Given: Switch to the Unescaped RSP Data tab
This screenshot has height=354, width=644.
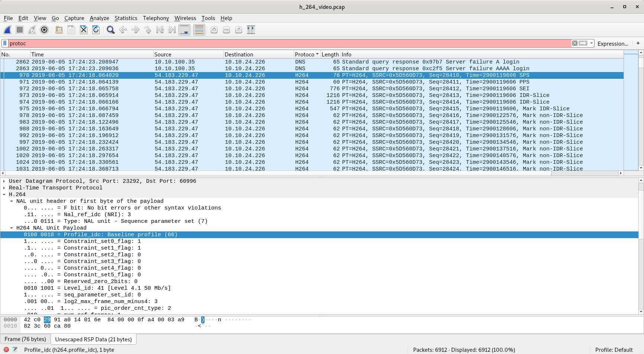Looking at the screenshot, I should click(x=93, y=339).
